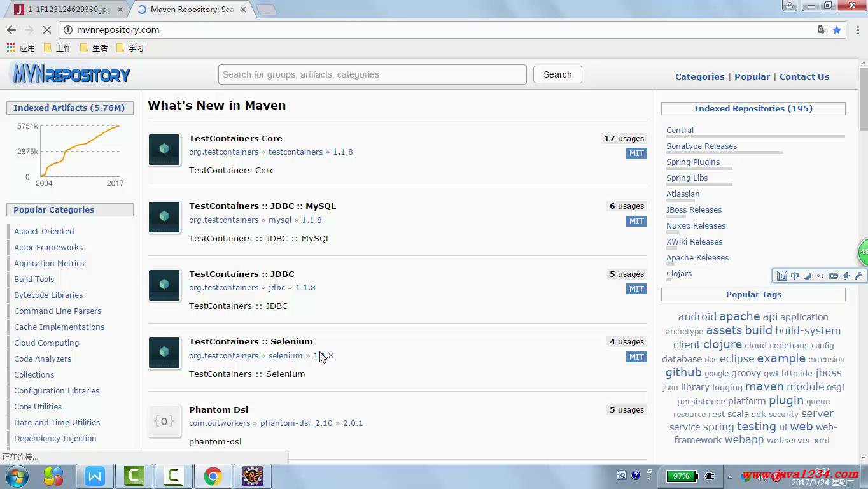Click the github popular tag
Screen dimensions: 868x489
point(683,372)
